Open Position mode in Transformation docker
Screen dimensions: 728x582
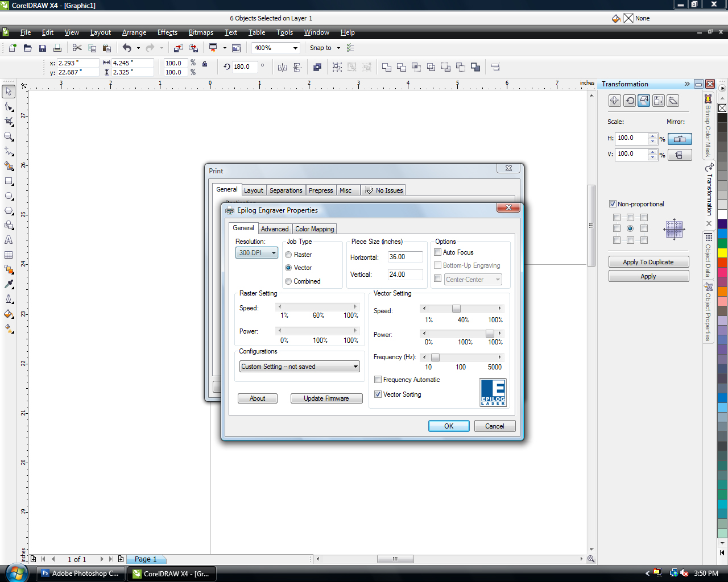coord(614,101)
